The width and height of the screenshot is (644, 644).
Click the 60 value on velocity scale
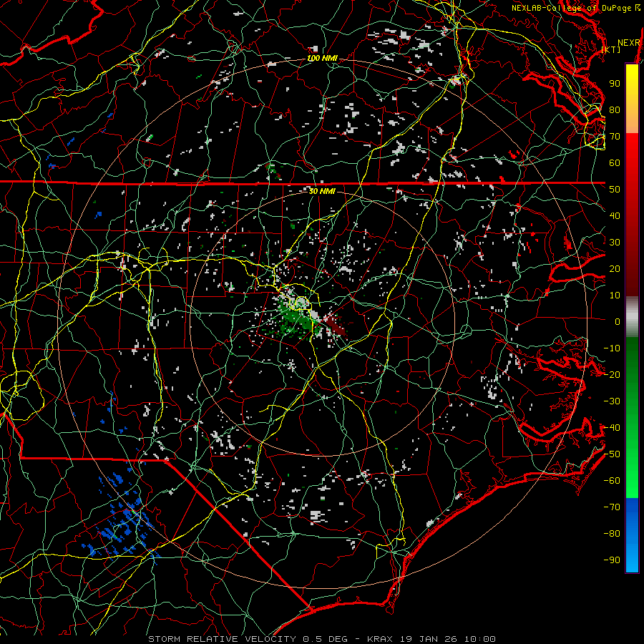point(615,163)
